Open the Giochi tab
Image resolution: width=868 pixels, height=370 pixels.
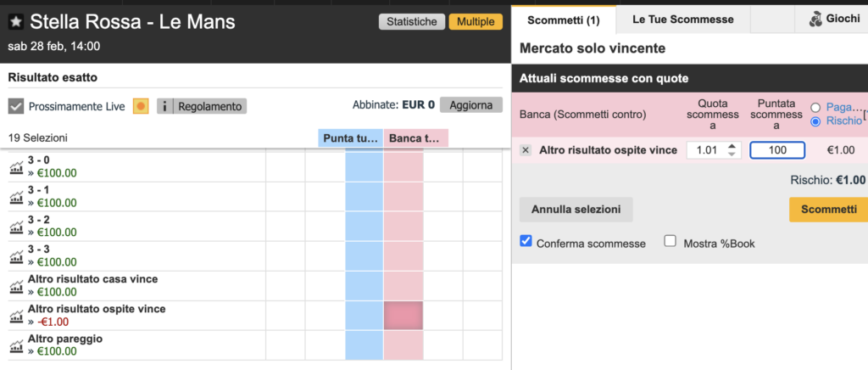point(834,20)
